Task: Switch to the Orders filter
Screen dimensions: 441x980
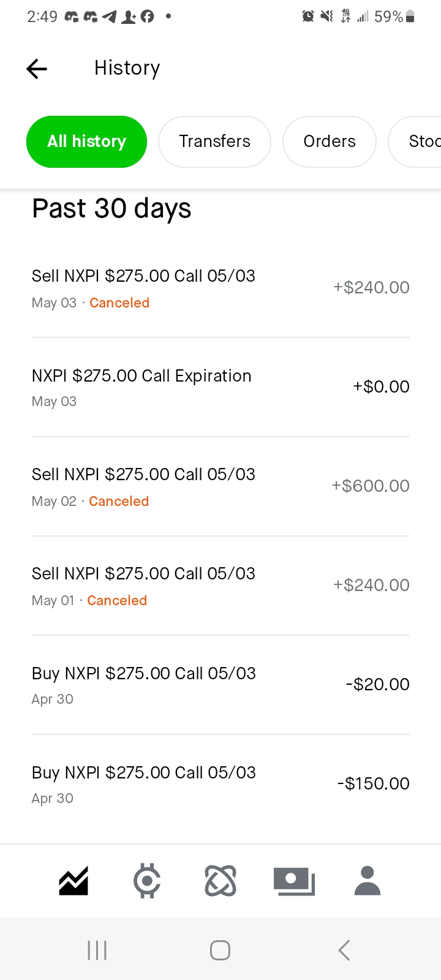Action: coord(329,141)
